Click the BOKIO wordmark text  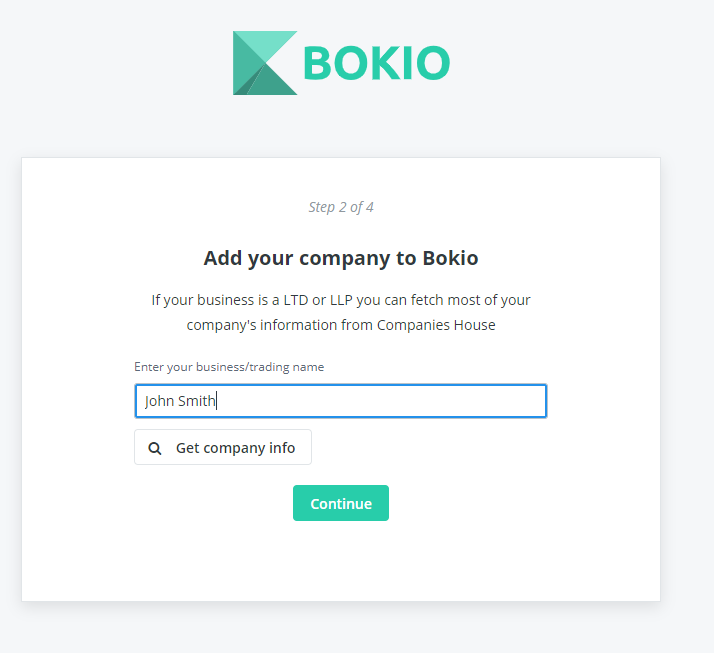[x=377, y=63]
